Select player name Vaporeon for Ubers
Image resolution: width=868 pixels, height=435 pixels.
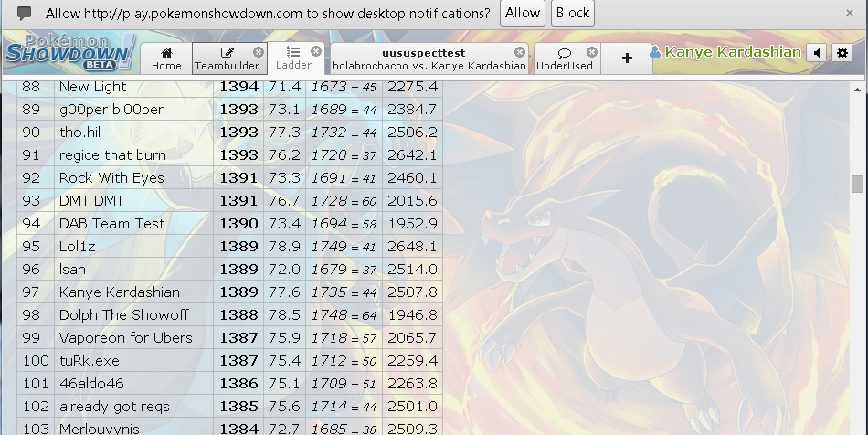click(126, 337)
